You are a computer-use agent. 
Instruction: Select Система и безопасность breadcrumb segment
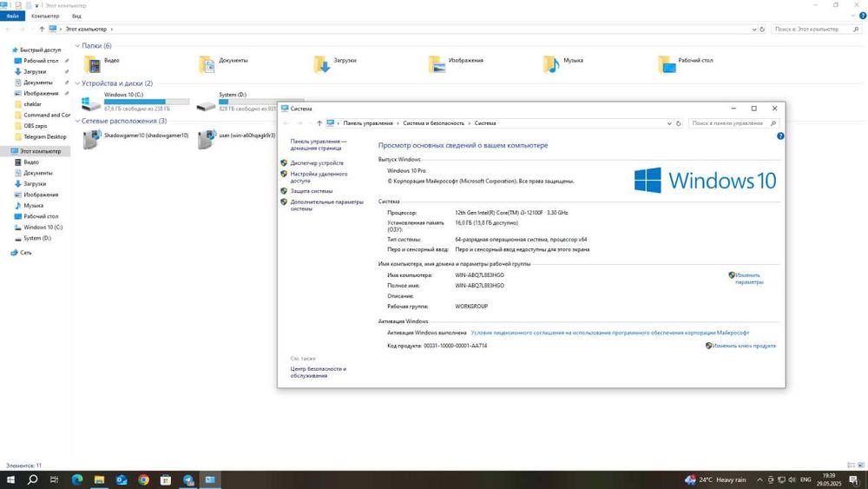tap(433, 123)
